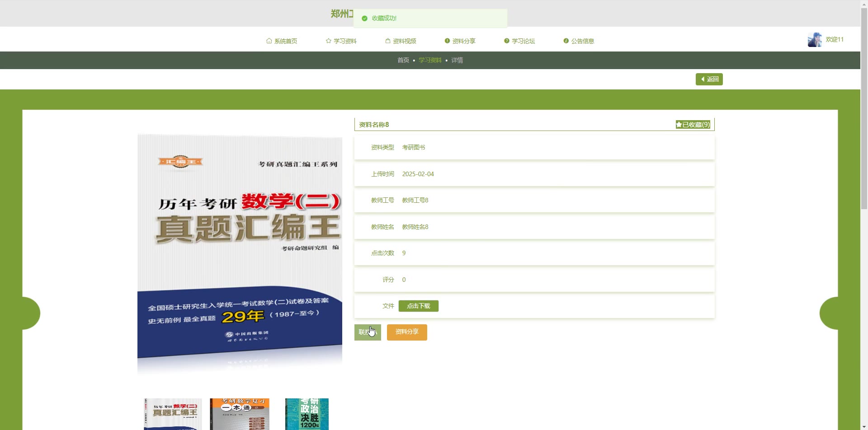868x430 pixels.
Task: Select the 考研政治决胜1200题 thumbnail
Action: click(307, 414)
